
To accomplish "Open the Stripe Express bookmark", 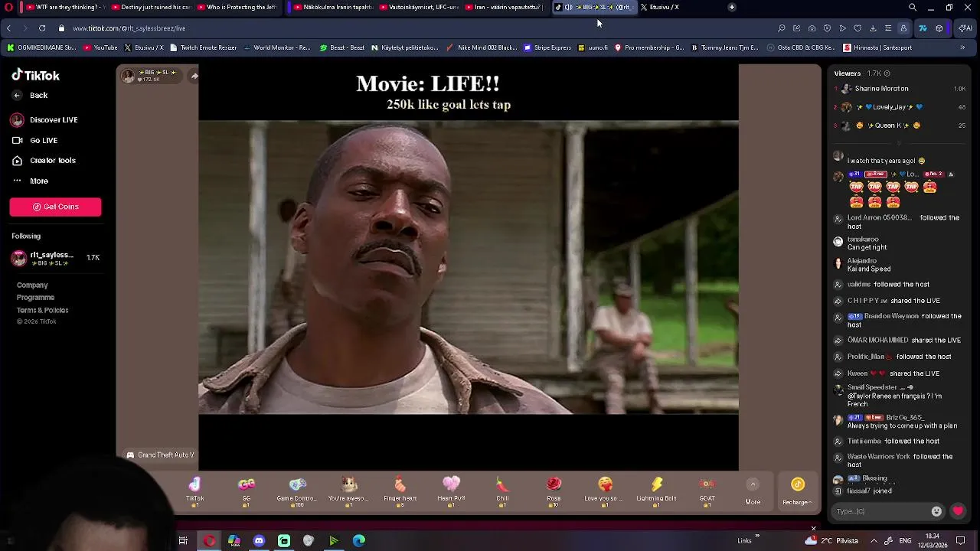I will coord(547,47).
